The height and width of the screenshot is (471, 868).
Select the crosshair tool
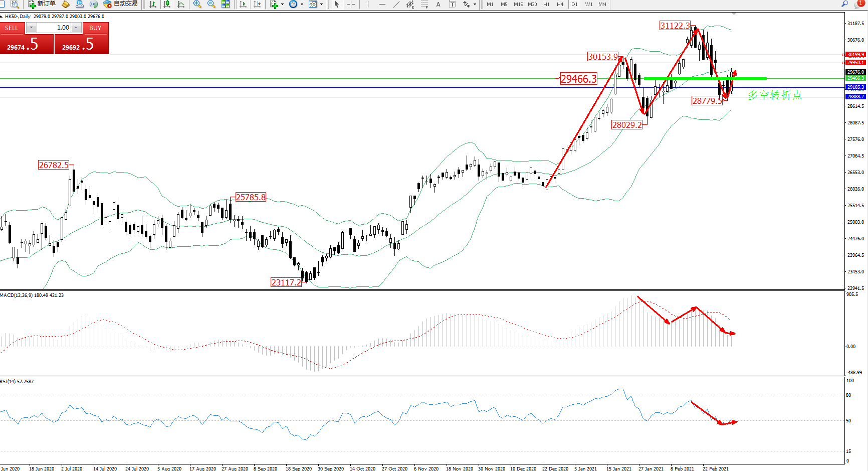351,4
